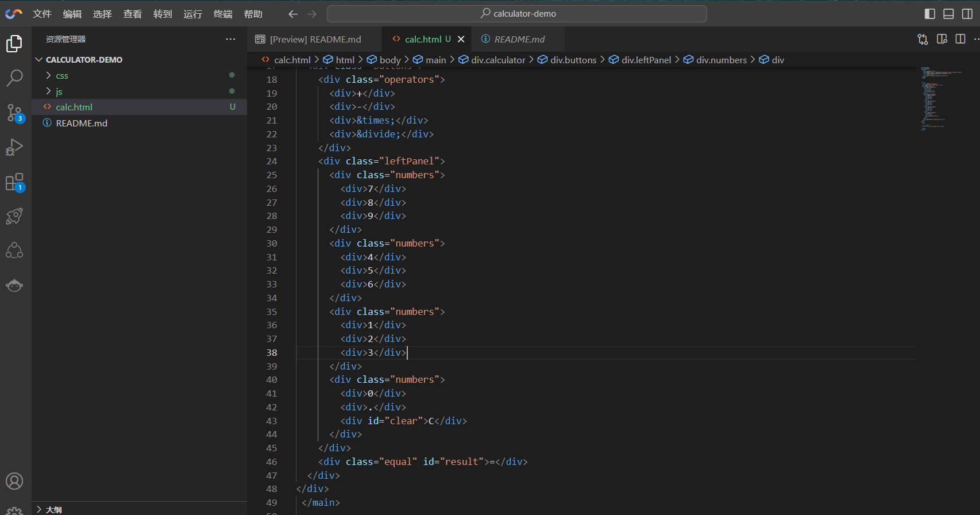Screen dimensions: 980x515
Task: Open the Manage gear icon at the bottom
Action: (x=14, y=510)
